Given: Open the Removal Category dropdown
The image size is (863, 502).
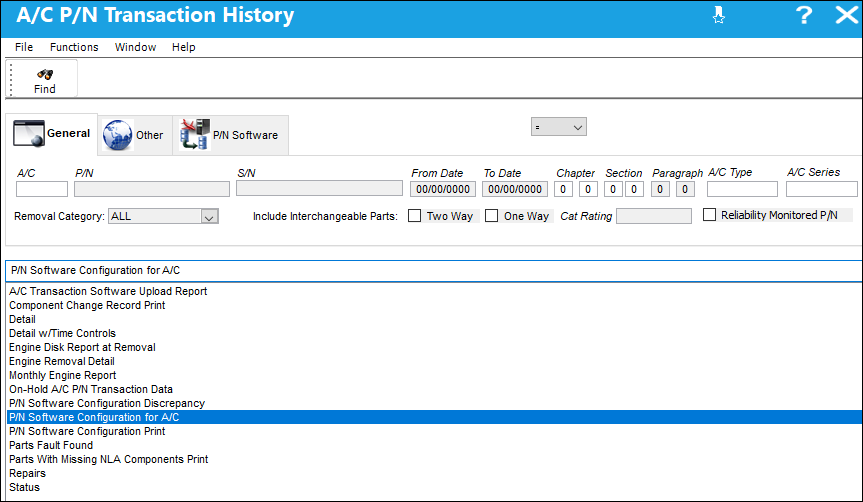Looking at the screenshot, I should coord(209,216).
